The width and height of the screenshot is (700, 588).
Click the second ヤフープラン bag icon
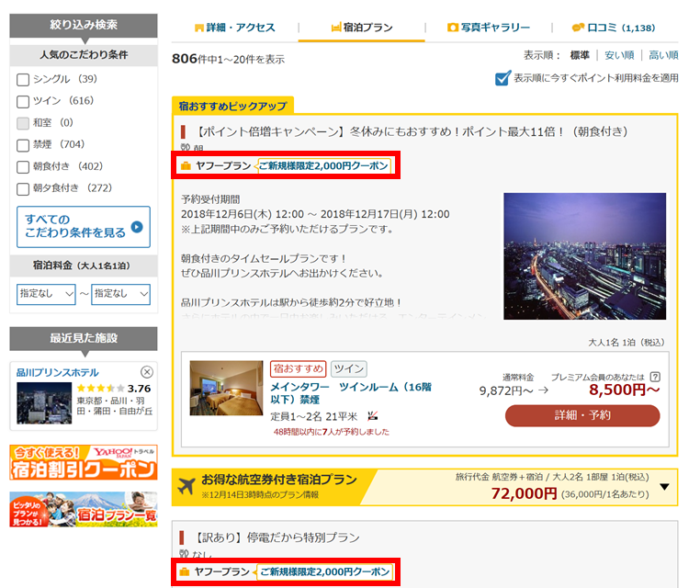tap(184, 572)
